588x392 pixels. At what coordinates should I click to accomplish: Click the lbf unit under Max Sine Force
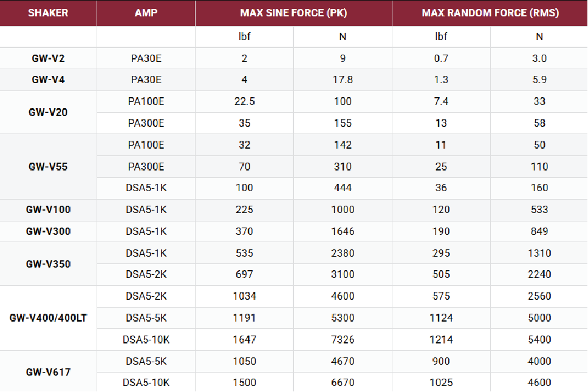pyautogui.click(x=244, y=36)
